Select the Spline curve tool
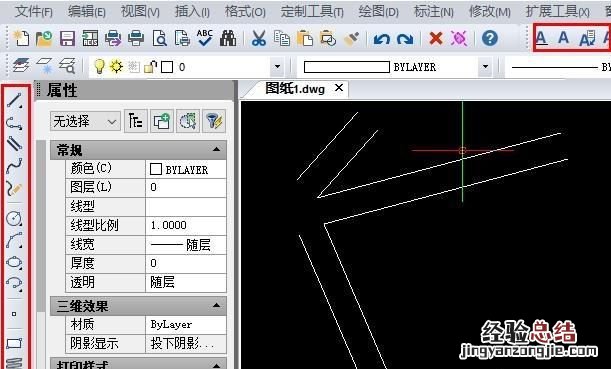Viewport: 611px width, 369px height. click(14, 166)
